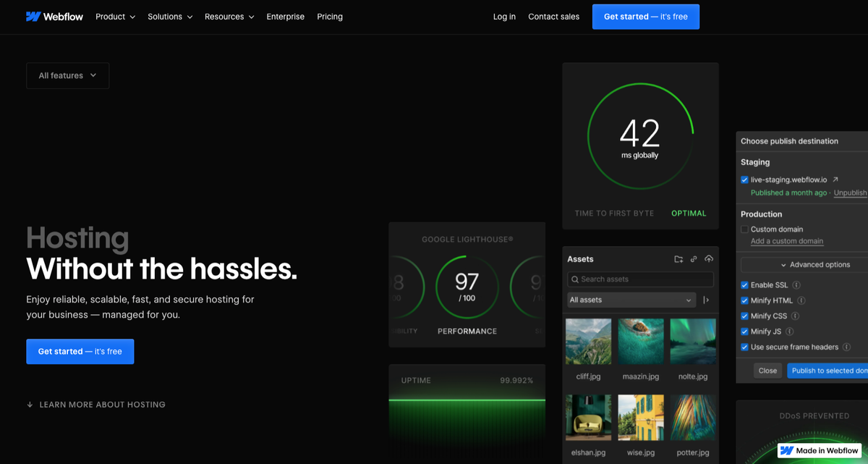Viewport: 868px width, 464px height.
Task: Click Add a custom domain link
Action: tap(787, 241)
